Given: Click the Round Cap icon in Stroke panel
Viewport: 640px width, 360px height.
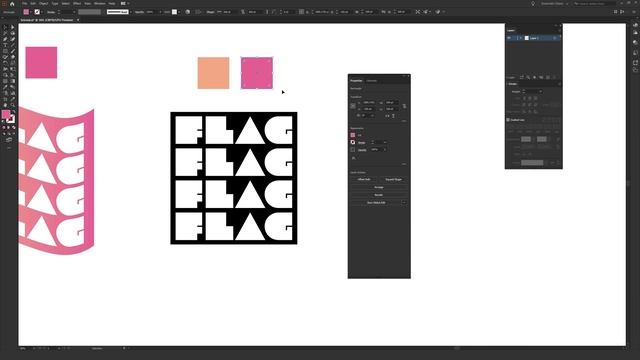Looking at the screenshot, I should 530,98.
